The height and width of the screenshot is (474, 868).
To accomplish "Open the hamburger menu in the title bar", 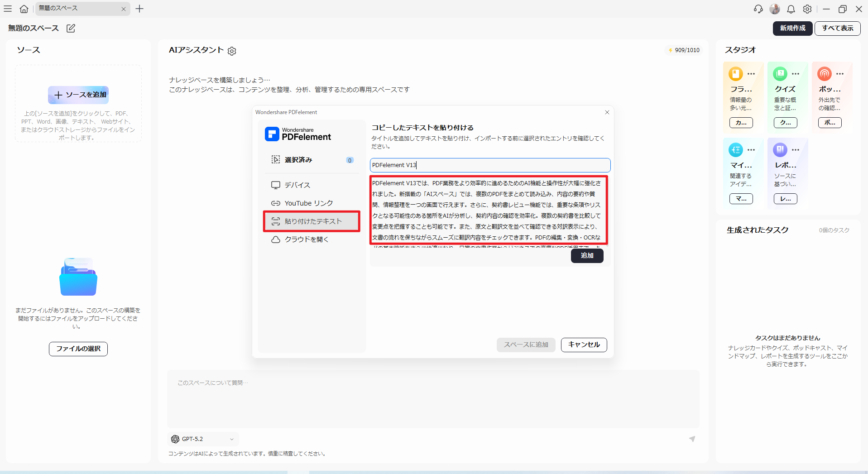I will click(x=8, y=9).
